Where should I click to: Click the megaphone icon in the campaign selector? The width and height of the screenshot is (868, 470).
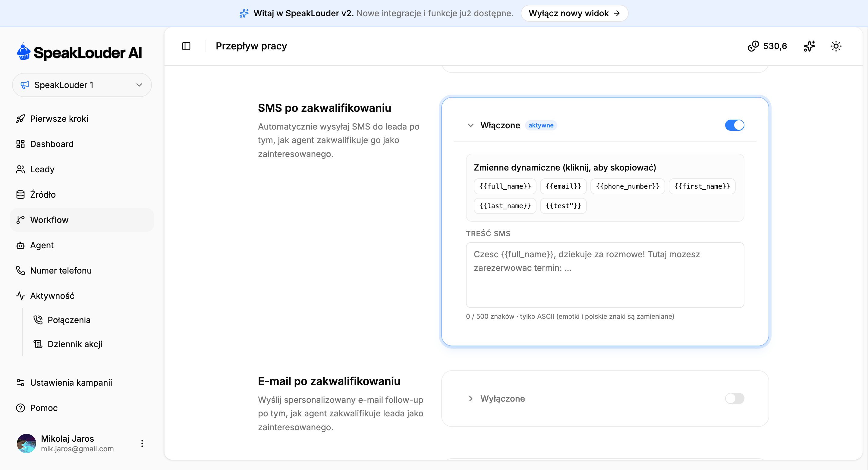(25, 85)
